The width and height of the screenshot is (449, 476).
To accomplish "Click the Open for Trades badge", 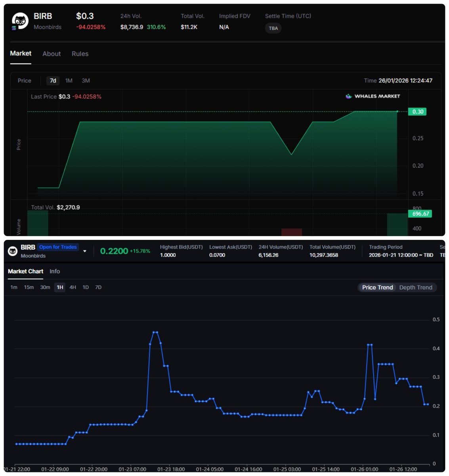I will (58, 247).
